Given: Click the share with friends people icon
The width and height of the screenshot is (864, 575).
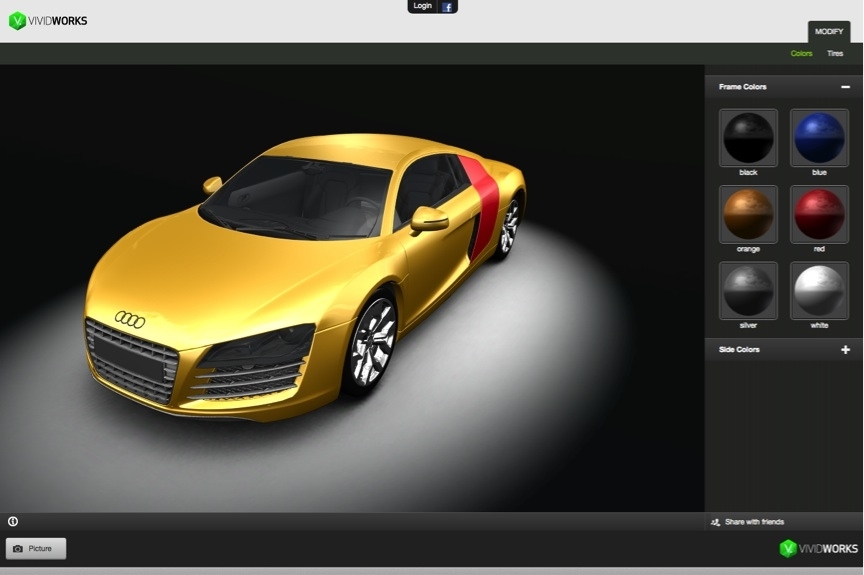Looking at the screenshot, I should [715, 522].
